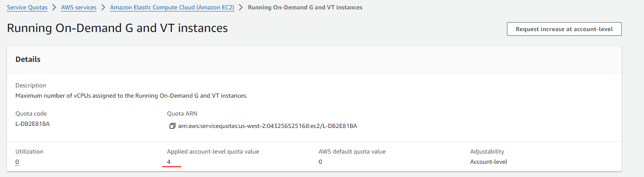Viewport: 644px width, 177px height.
Task: Click the quota ARN text string
Action: click(x=267, y=126)
